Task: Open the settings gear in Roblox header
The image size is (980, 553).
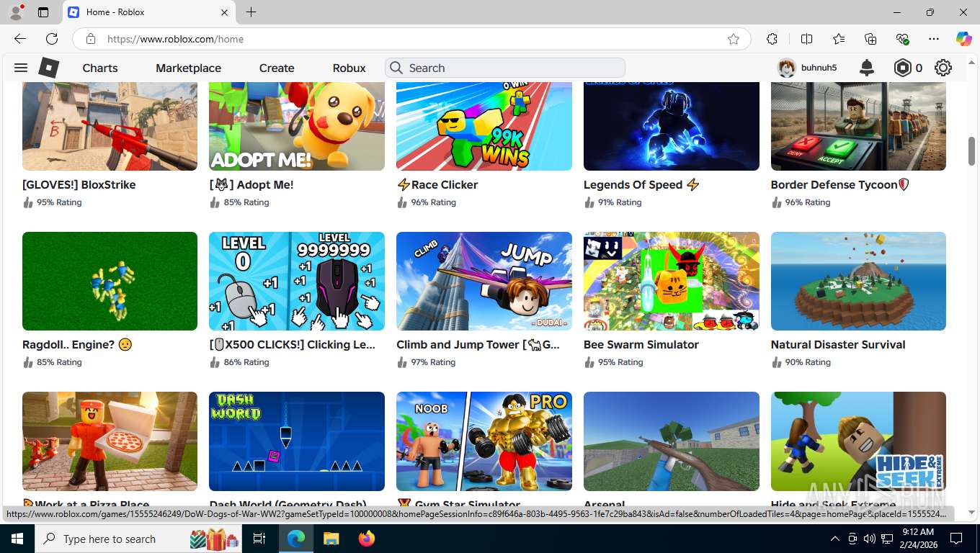Action: [x=943, y=68]
